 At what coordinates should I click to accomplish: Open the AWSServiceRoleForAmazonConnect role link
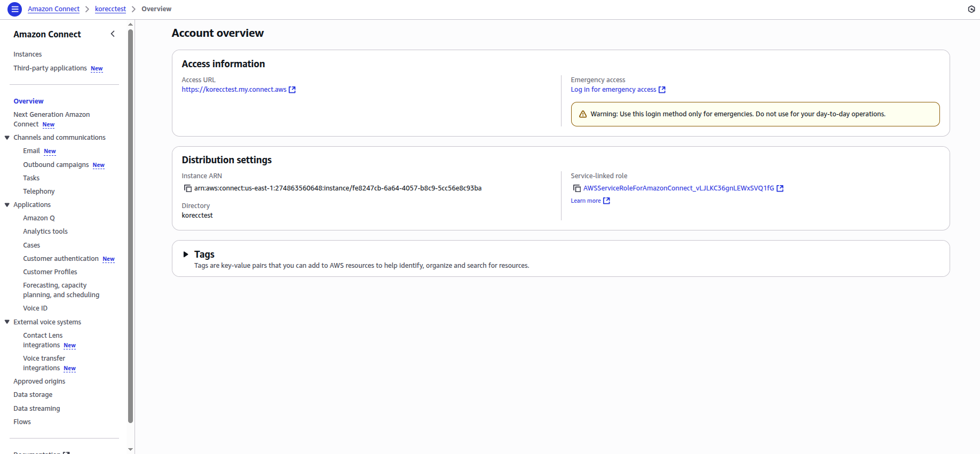678,188
